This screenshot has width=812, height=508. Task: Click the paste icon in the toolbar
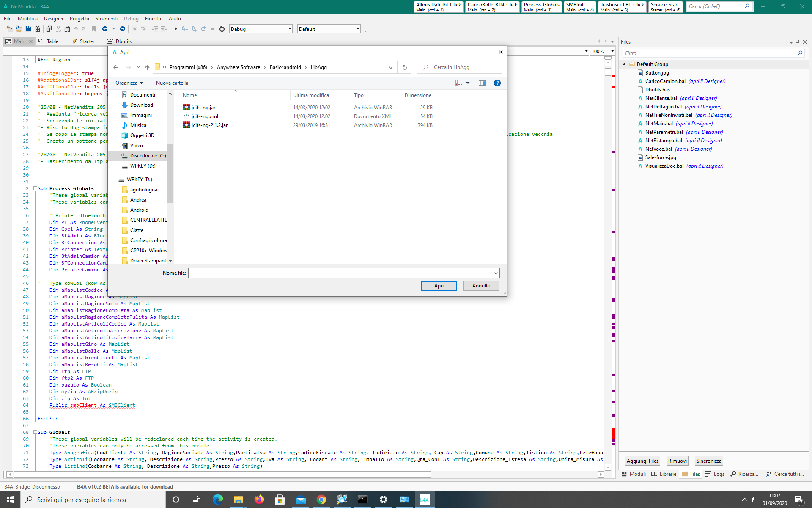coord(67,29)
